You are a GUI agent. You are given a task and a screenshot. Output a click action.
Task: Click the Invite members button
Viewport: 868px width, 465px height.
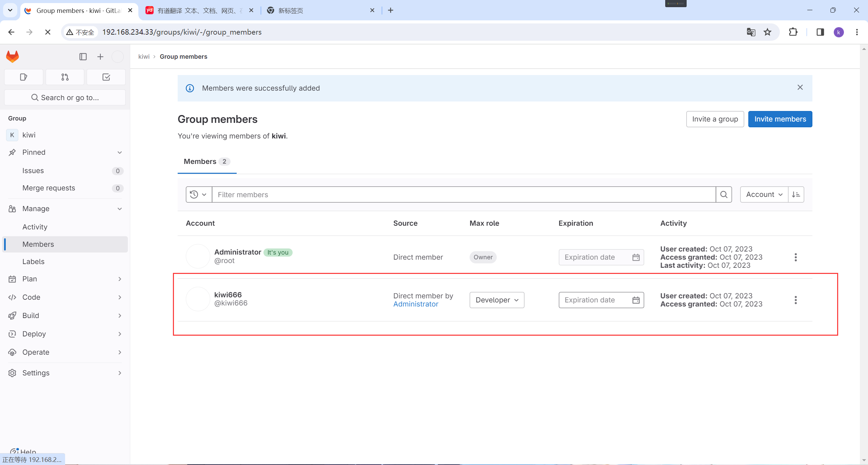780,119
